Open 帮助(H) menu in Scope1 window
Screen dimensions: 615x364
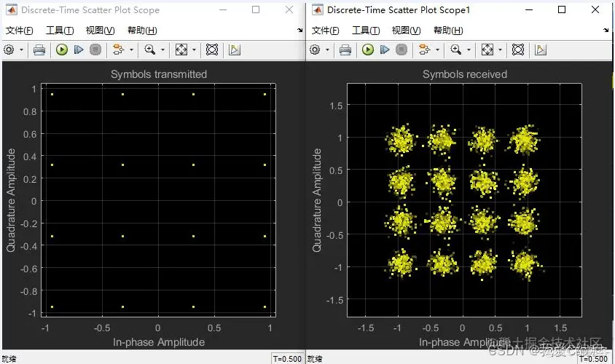pos(448,30)
